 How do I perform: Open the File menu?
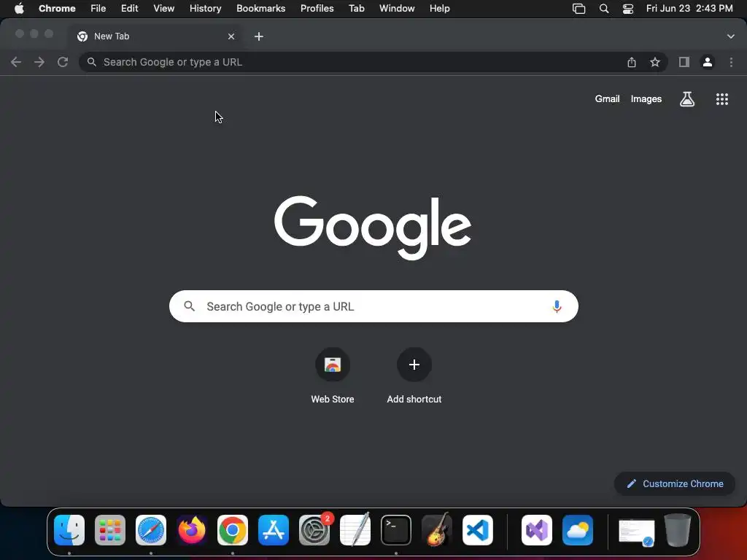98,8
